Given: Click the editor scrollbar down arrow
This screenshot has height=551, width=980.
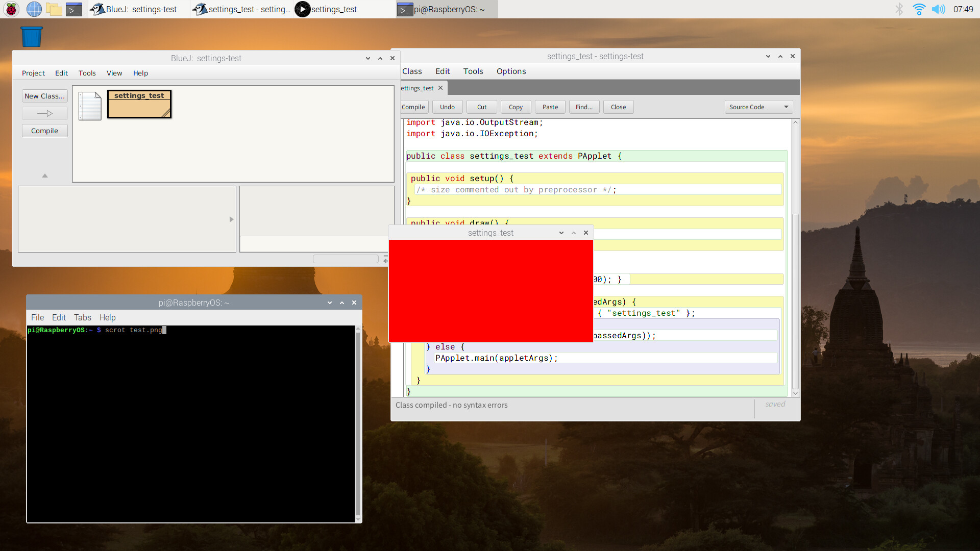Looking at the screenshot, I should (795, 393).
